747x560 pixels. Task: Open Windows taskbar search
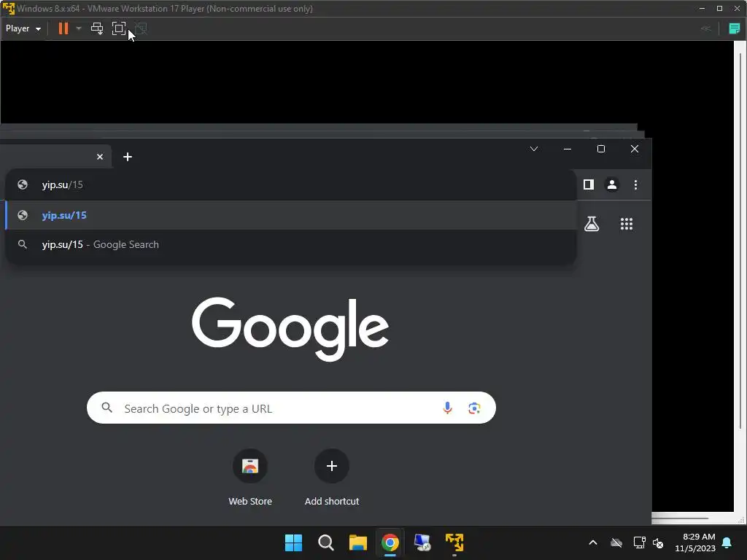coord(326,542)
